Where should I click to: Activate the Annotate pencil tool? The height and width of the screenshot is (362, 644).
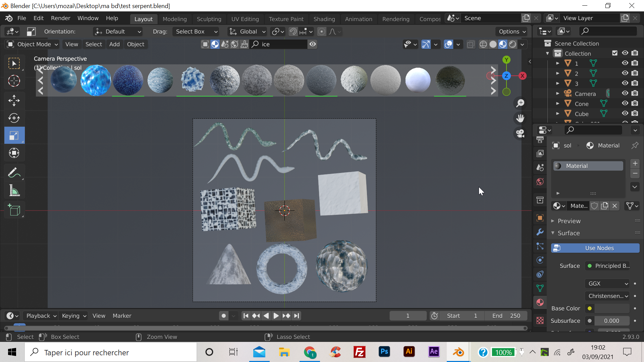[14, 173]
